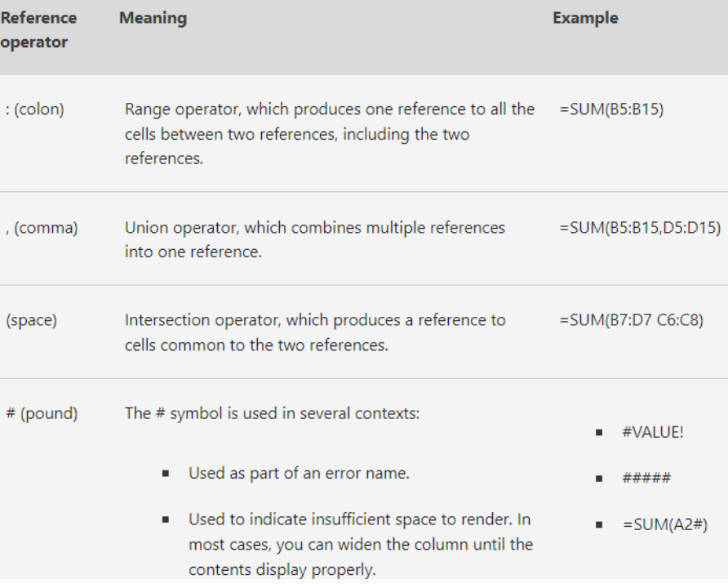The image size is (728, 584).
Task: Select the (space) operator cell
Action: [x=32, y=320]
